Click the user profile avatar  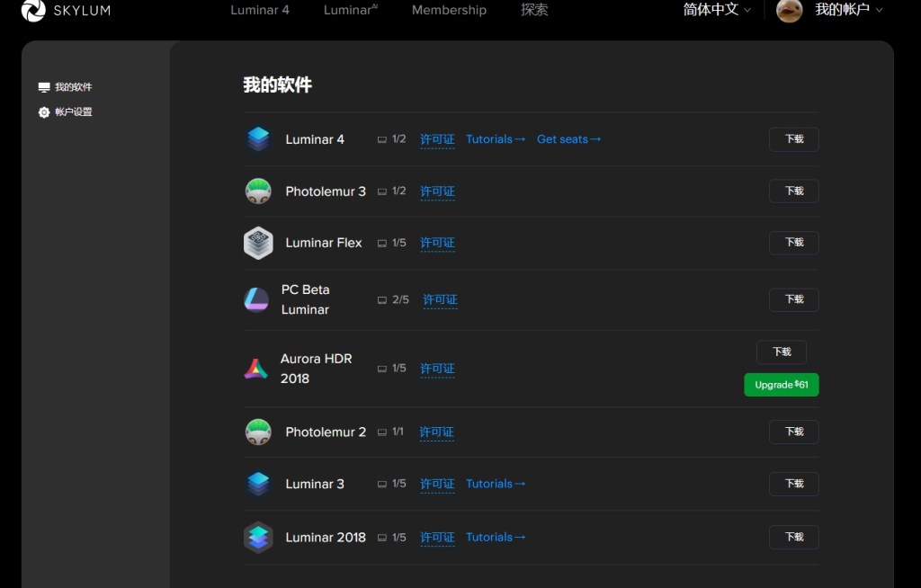click(x=789, y=10)
